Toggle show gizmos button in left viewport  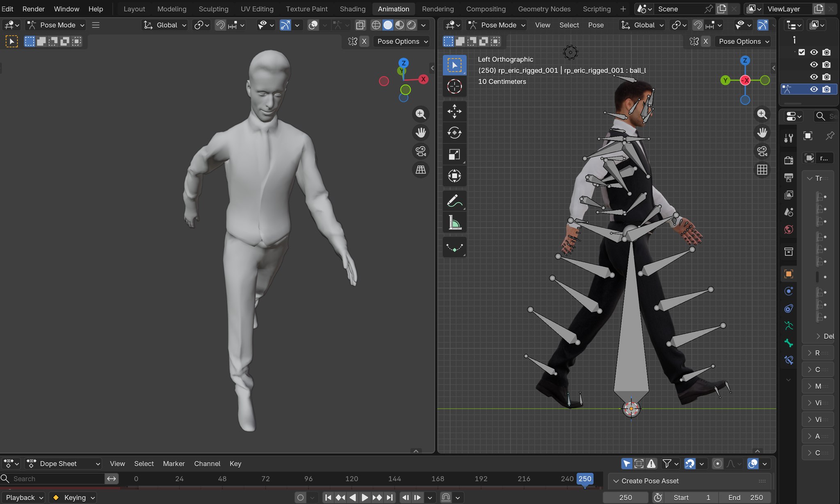[x=285, y=25]
